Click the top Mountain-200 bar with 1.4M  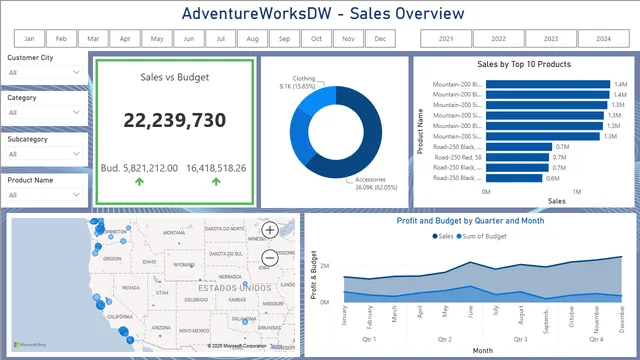tap(548, 84)
